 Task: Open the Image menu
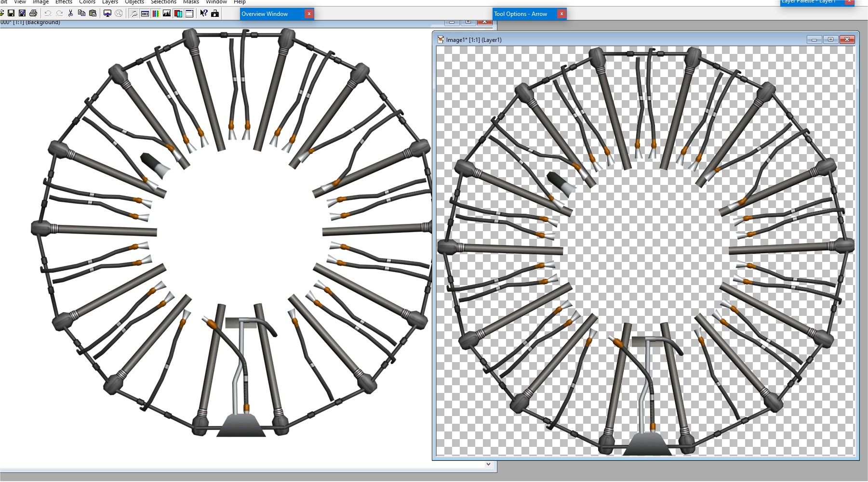pyautogui.click(x=40, y=2)
